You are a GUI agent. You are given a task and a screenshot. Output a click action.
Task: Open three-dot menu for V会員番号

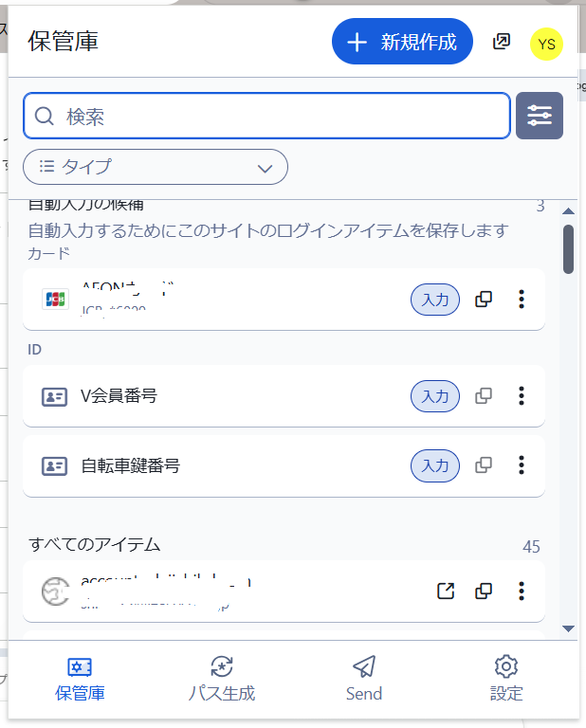522,396
